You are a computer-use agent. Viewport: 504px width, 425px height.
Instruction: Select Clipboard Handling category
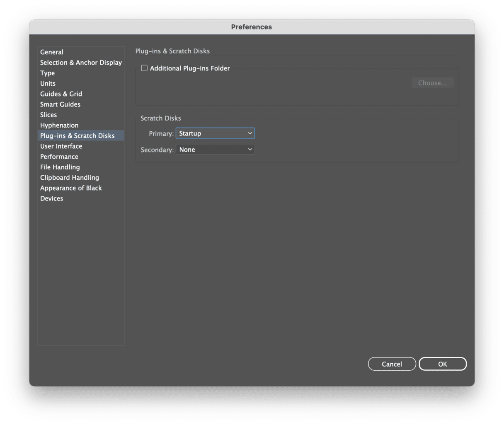click(81, 177)
